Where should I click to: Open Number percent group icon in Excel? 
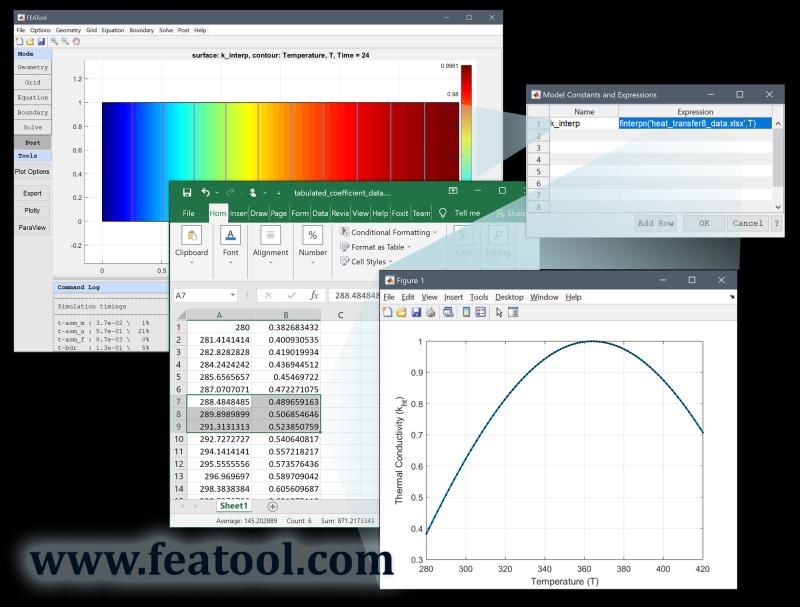pos(313,236)
